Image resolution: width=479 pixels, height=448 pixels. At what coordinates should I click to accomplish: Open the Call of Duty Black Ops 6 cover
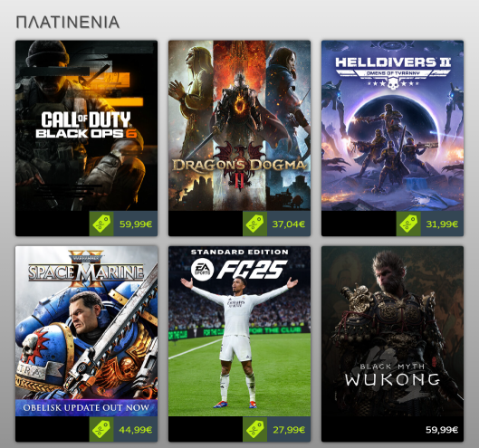(x=86, y=126)
